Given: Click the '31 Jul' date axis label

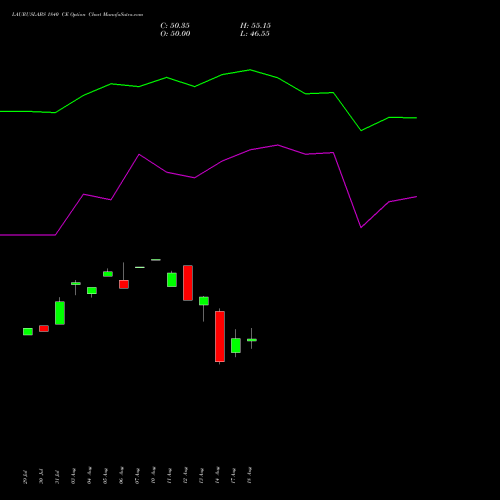Looking at the screenshot, I should [x=57, y=477].
